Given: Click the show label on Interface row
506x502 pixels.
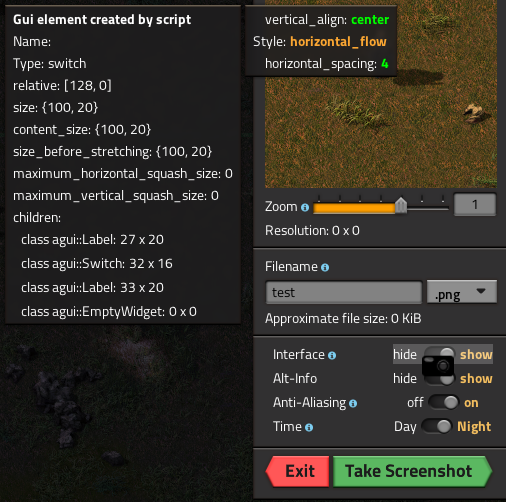Looking at the screenshot, I should (476, 354).
